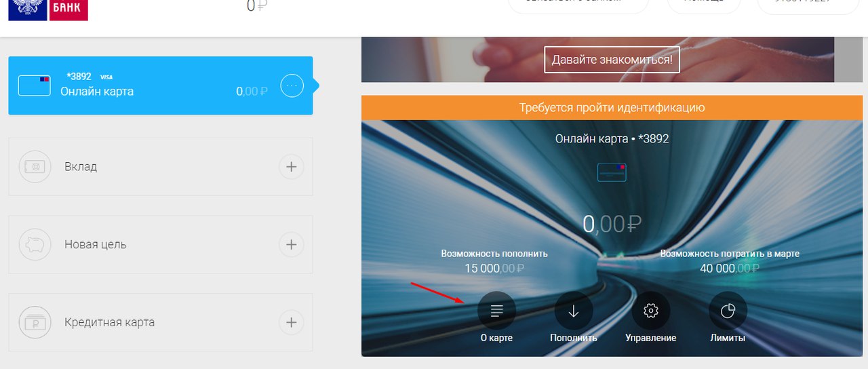Click the orange 'Требуется пройти идентификацию' bar
The image size is (868, 369).
click(612, 108)
